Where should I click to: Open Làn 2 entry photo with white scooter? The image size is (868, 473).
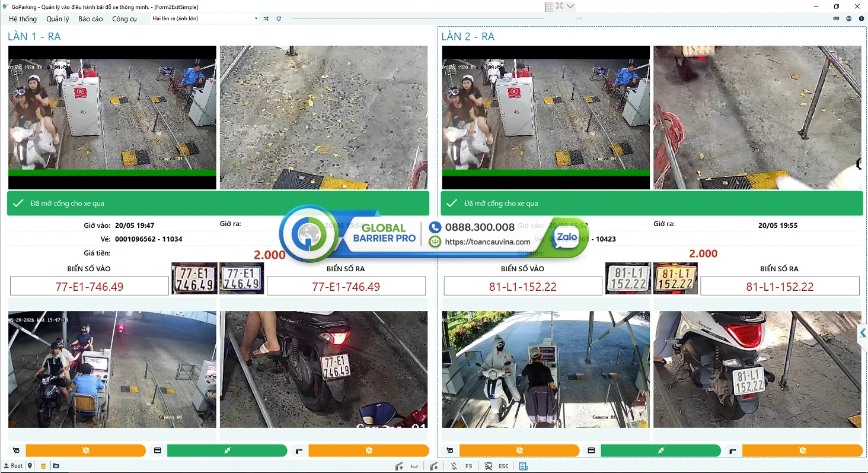[546, 370]
